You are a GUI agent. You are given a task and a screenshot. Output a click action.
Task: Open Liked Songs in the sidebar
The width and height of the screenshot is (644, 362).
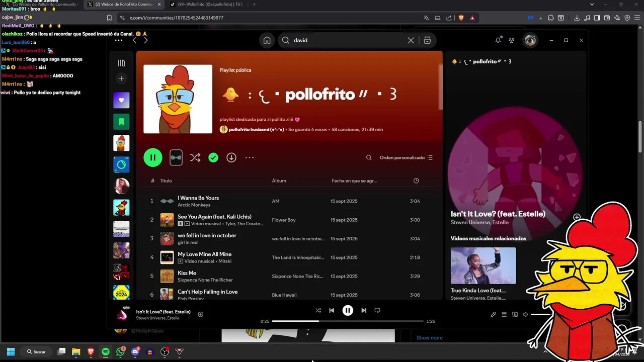click(121, 100)
